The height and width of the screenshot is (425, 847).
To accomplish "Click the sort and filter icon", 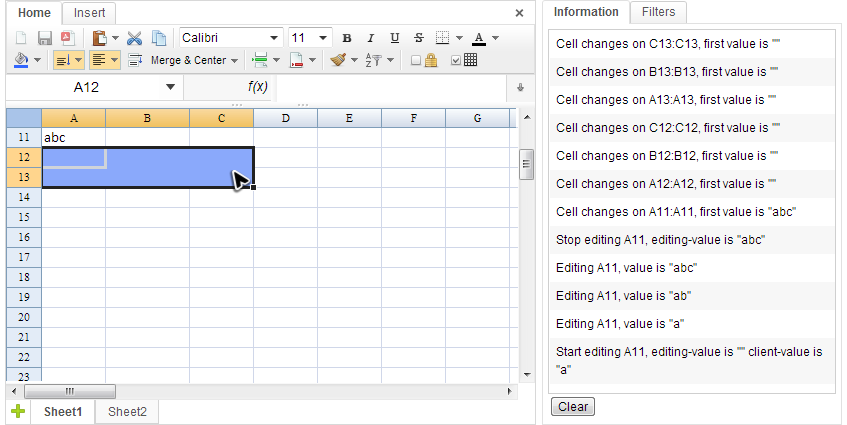I will click(374, 60).
